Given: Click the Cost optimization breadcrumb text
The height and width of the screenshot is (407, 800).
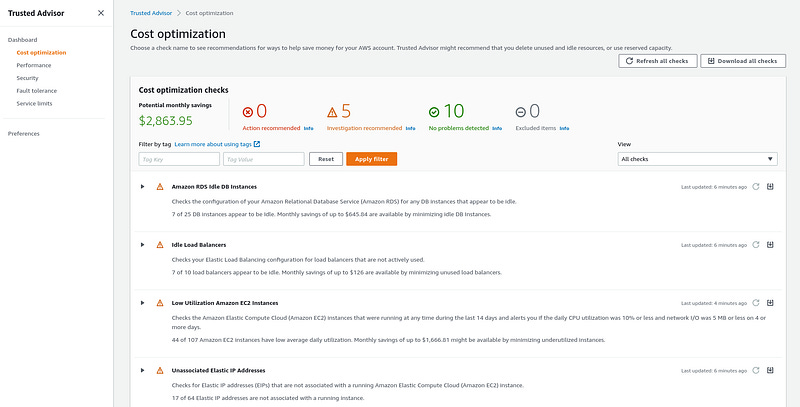Looking at the screenshot, I should tap(209, 13).
